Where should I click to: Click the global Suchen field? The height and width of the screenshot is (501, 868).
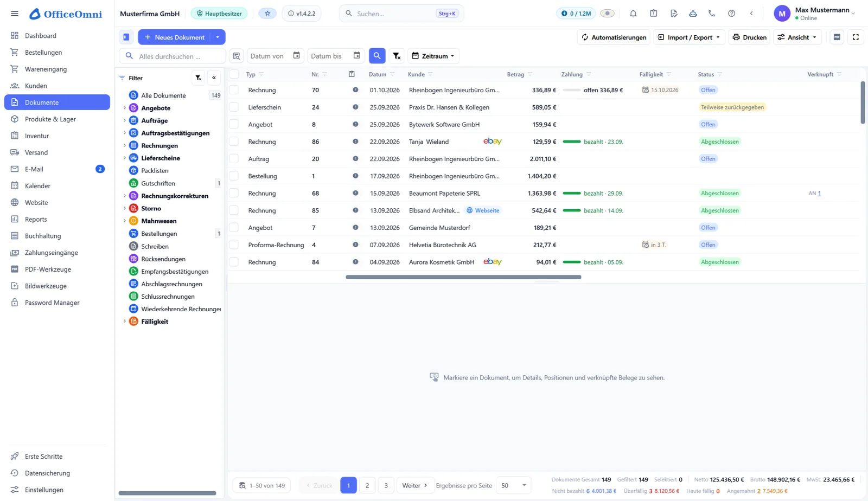[x=401, y=14]
